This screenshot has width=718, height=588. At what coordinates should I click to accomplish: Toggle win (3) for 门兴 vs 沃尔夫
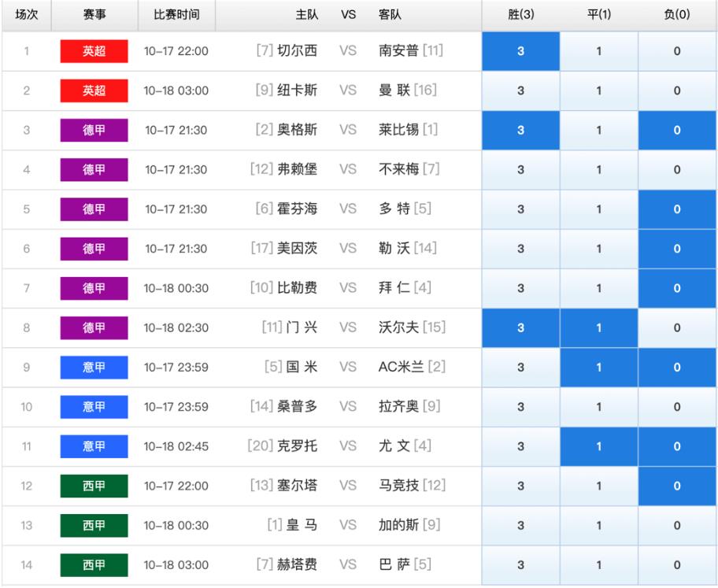[x=520, y=328]
